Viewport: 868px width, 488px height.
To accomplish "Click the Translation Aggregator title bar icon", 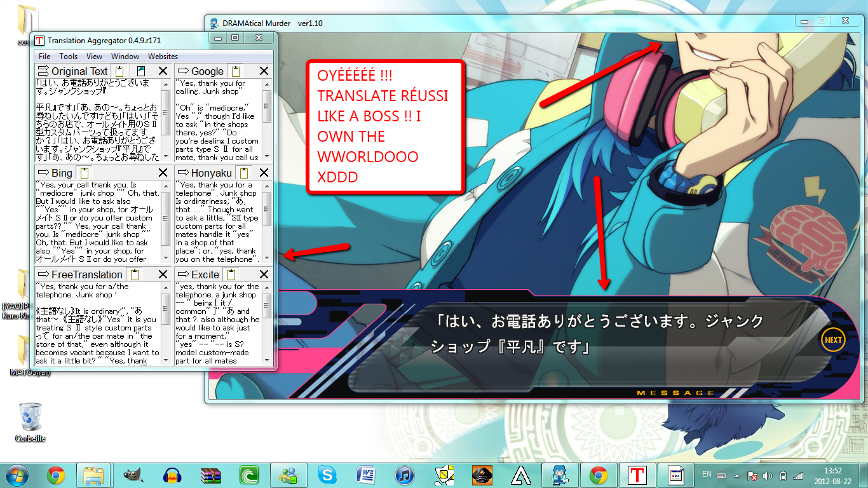I will (x=39, y=40).
